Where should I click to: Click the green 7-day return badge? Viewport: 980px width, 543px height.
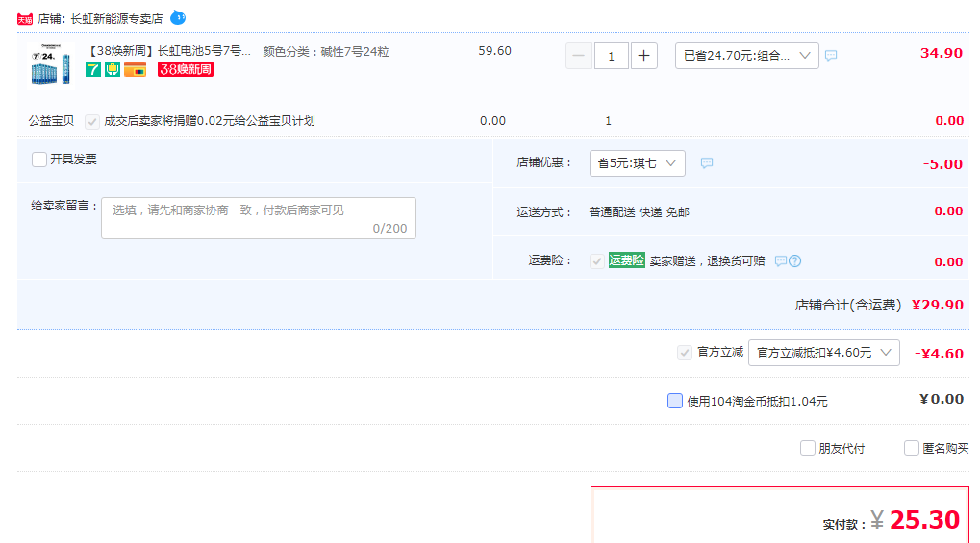pyautogui.click(x=93, y=69)
